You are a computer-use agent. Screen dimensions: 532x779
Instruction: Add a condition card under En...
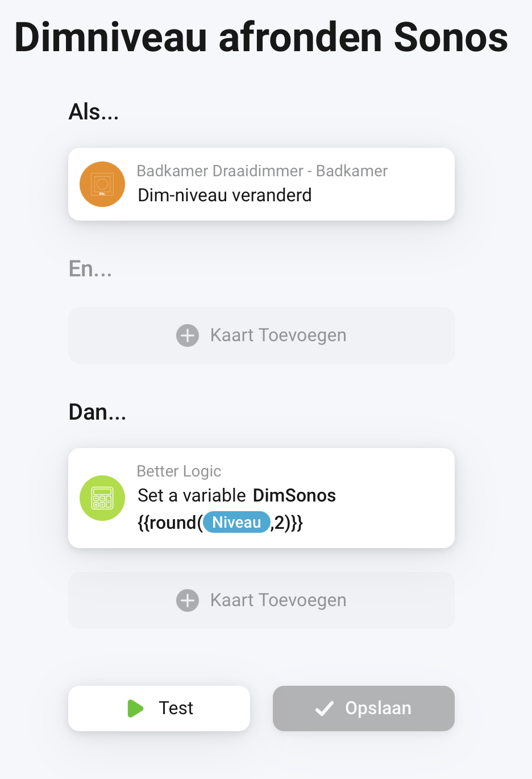click(261, 335)
